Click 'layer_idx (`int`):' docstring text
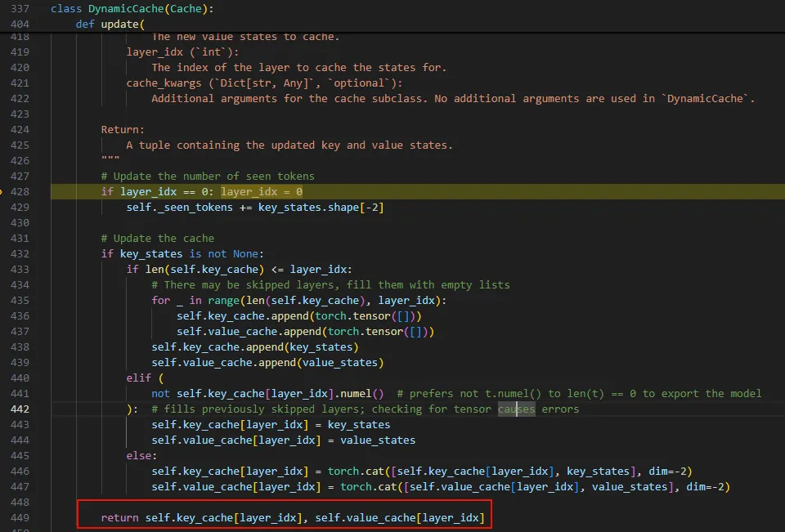The width and height of the screenshot is (785, 532). point(182,52)
